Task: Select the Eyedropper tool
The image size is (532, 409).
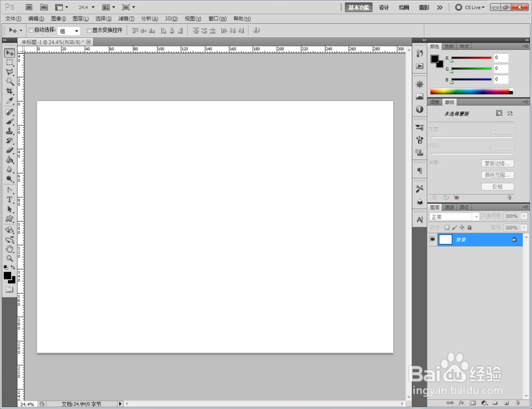Action: pyautogui.click(x=10, y=101)
